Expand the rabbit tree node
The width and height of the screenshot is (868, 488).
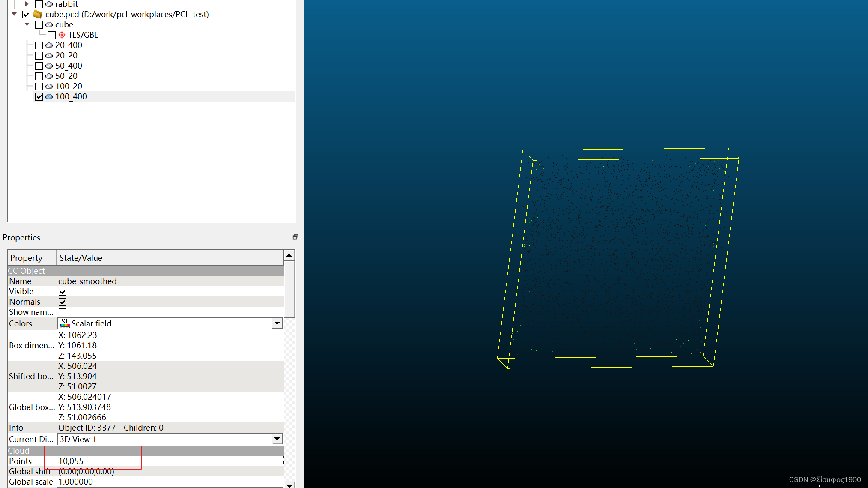(27, 4)
